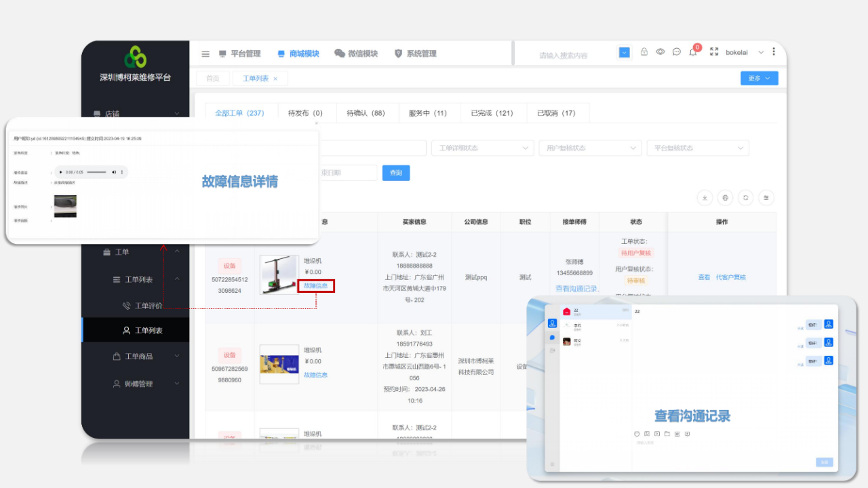Image resolution: width=868 pixels, height=488 pixels.
Task: Expand the 更多 dropdown button
Action: pos(759,79)
